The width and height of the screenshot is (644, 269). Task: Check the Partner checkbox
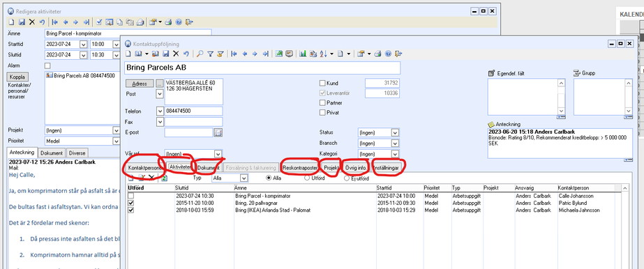322,103
